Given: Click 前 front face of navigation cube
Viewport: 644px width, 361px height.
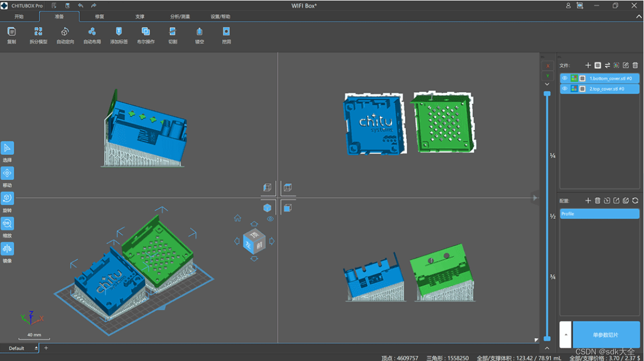Looking at the screenshot, I should (x=260, y=245).
